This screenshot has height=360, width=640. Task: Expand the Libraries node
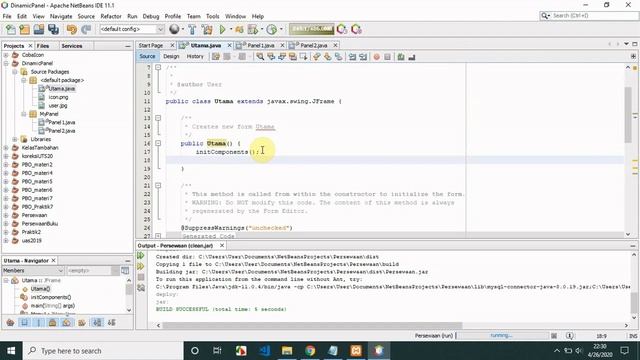click(x=15, y=139)
